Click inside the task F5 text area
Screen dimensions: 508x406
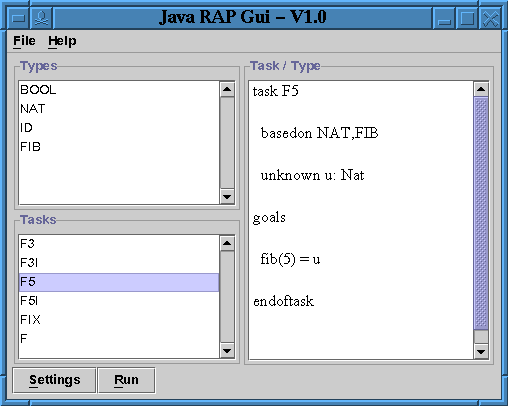[x=361, y=220]
